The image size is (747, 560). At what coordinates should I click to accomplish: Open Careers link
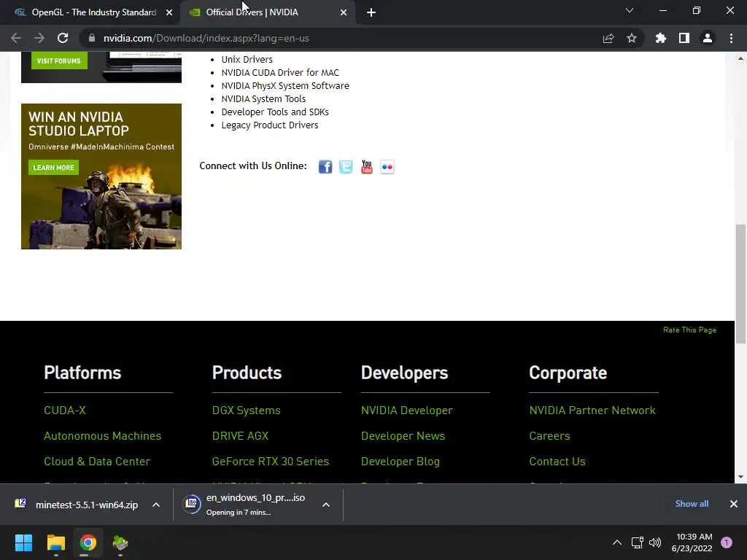pyautogui.click(x=549, y=436)
